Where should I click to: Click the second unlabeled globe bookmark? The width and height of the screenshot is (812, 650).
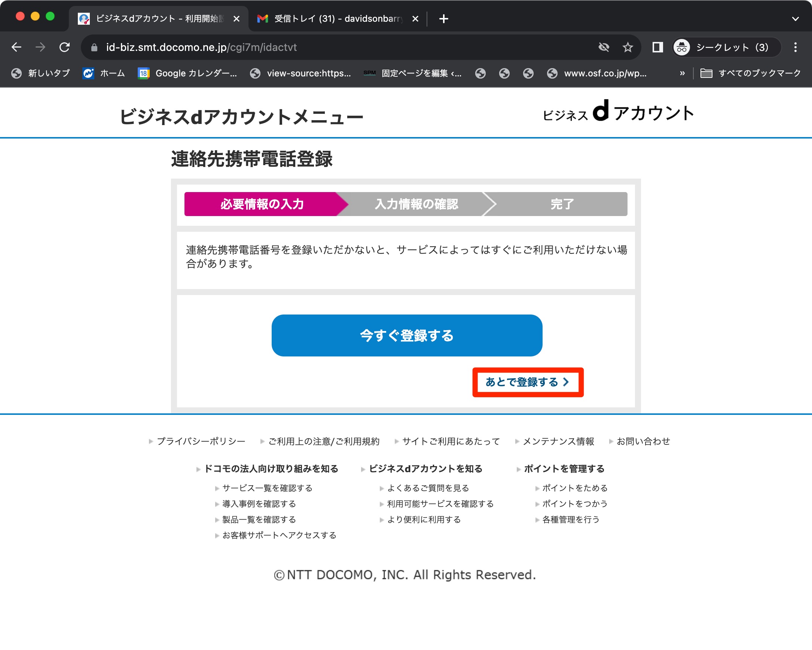pos(504,73)
